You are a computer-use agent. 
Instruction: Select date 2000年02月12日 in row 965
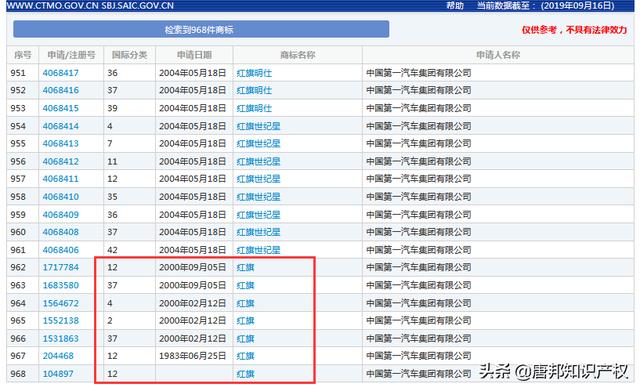(x=193, y=320)
